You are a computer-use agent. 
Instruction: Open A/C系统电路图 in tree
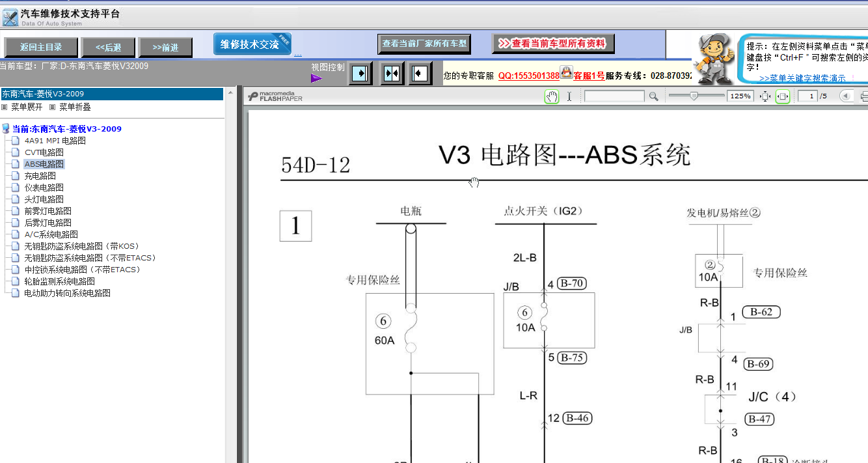click(x=51, y=234)
